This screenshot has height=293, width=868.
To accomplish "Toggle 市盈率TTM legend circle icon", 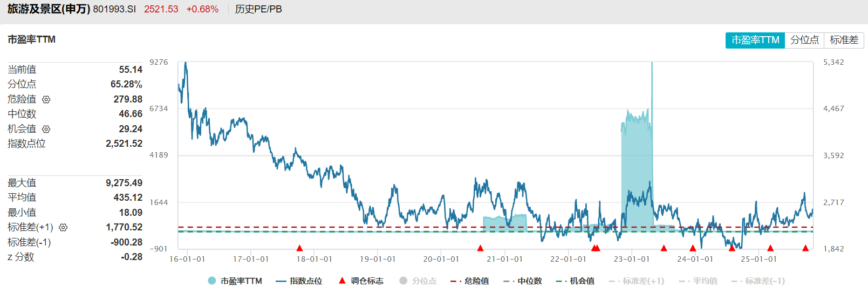I will [212, 281].
